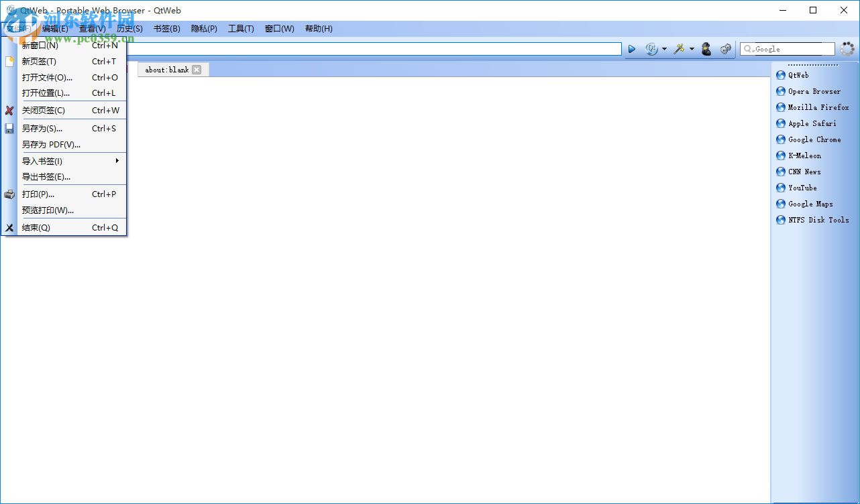Click the private browsing spy icon
This screenshot has height=504, width=860.
[706, 49]
